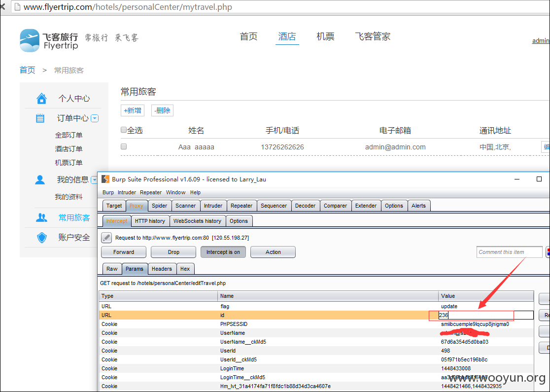Select the flag parameter row

coord(316,306)
